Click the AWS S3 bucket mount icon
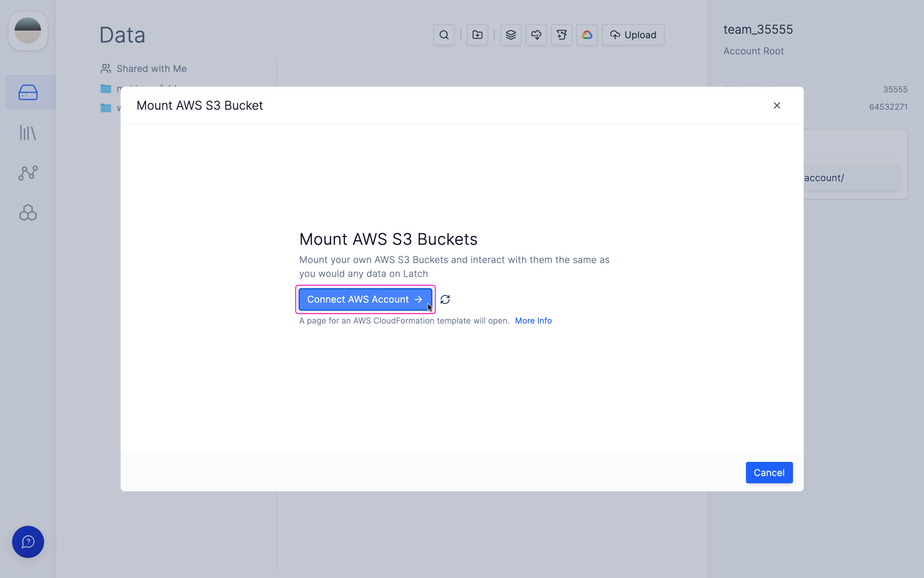Image resolution: width=924 pixels, height=578 pixels. coord(561,35)
